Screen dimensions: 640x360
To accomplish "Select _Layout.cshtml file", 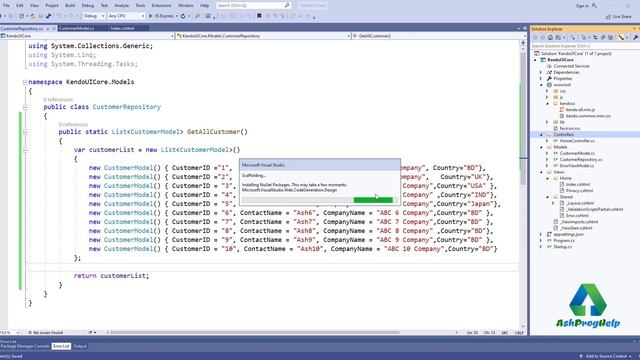I will 579,203.
